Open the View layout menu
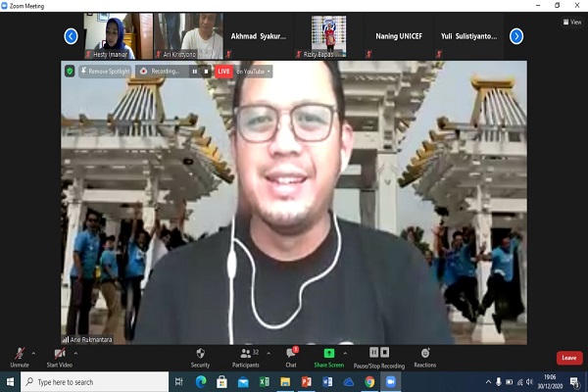Screen dimensions: 588x392 pos(571,22)
